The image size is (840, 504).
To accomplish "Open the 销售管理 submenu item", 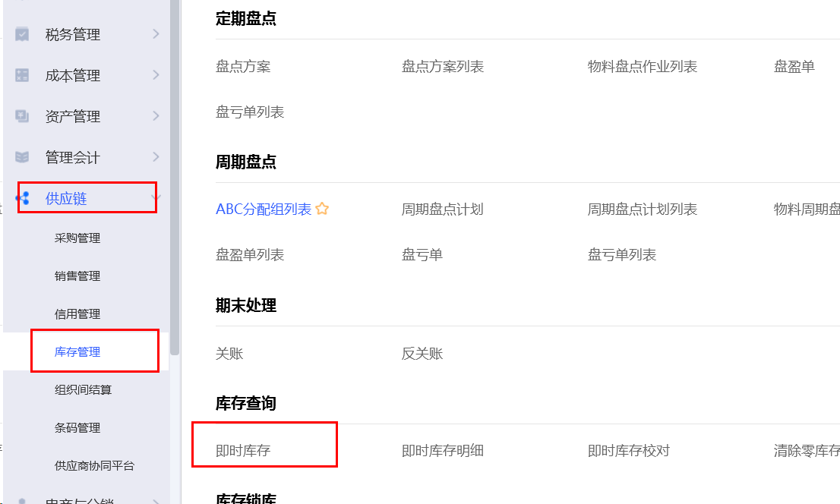I will [x=77, y=276].
